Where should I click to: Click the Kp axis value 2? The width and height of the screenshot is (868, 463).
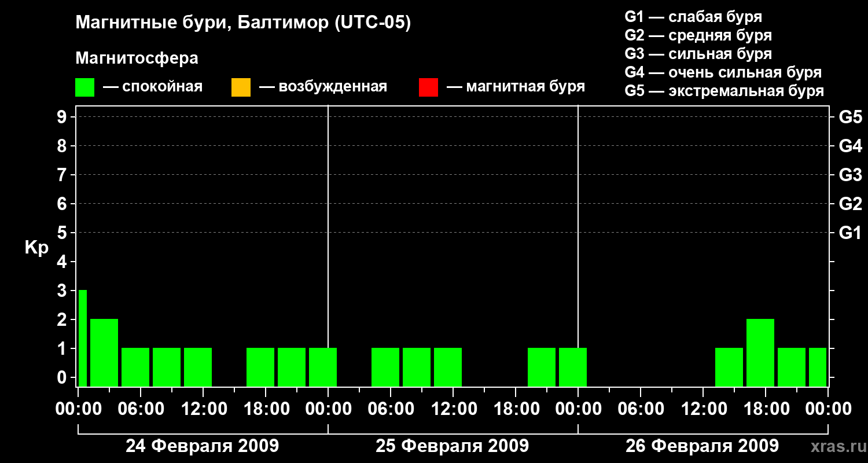pos(63,319)
